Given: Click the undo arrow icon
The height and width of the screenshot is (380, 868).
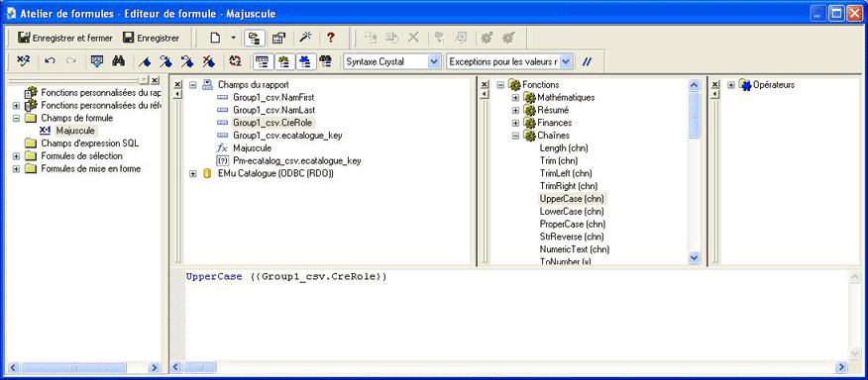Looking at the screenshot, I should (50, 61).
